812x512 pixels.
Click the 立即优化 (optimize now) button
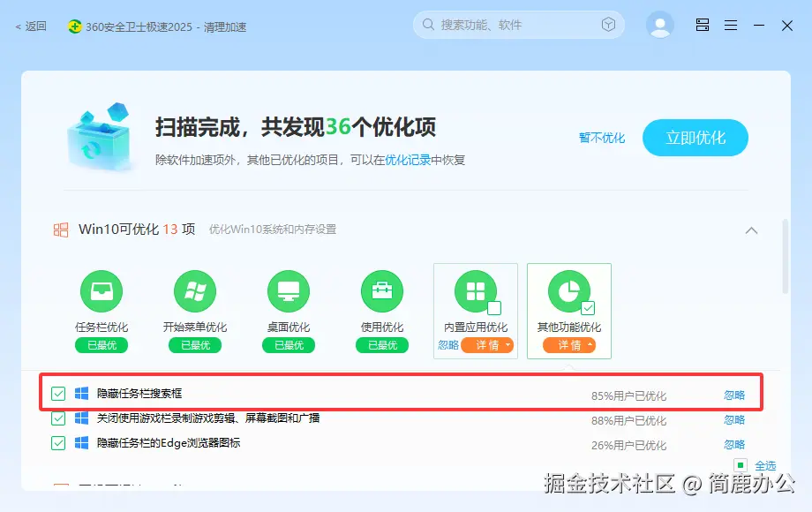tap(695, 138)
